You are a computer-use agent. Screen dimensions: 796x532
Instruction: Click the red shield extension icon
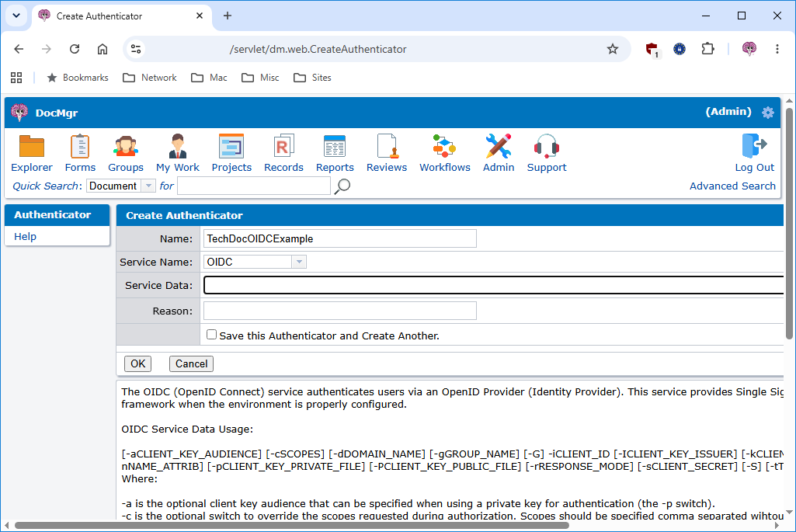(652, 50)
